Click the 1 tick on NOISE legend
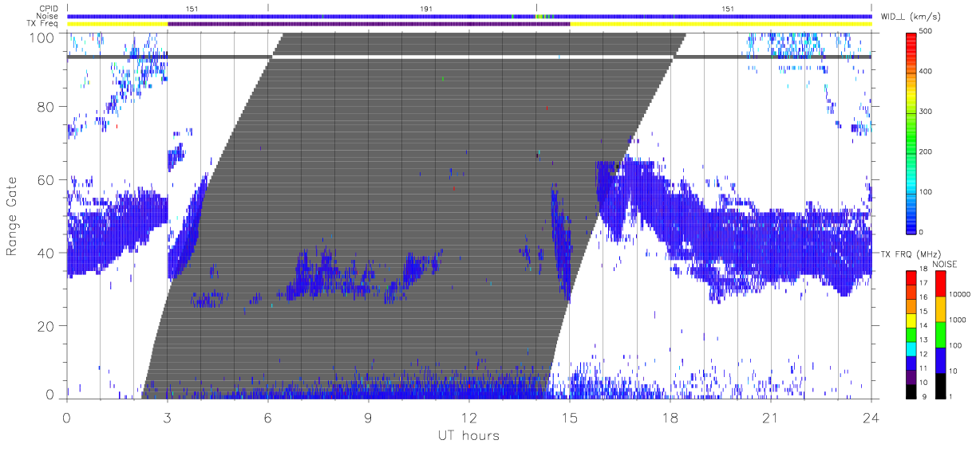 952,396
